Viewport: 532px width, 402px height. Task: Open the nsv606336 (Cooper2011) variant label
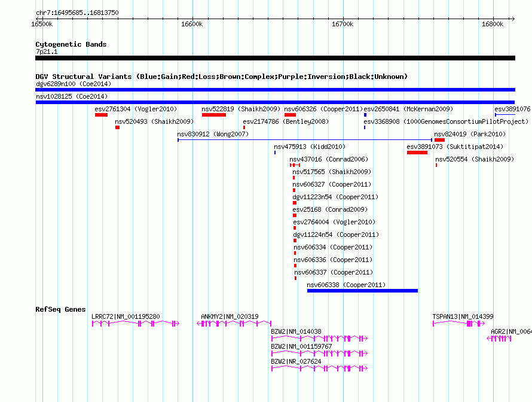tap(333, 260)
